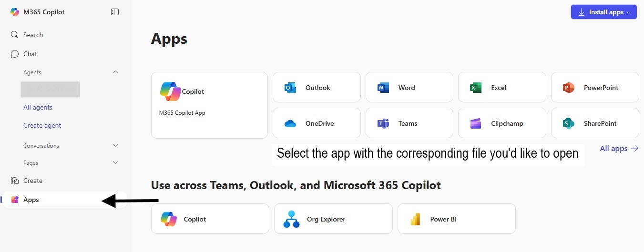The image size is (644, 252).
Task: Launch the PowerPoint app
Action: (x=594, y=88)
